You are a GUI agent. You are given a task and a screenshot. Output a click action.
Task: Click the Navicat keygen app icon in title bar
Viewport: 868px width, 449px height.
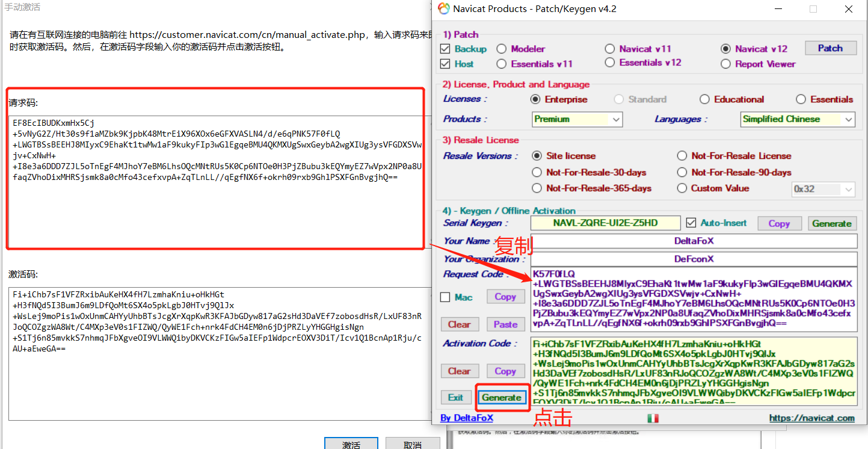(x=443, y=8)
